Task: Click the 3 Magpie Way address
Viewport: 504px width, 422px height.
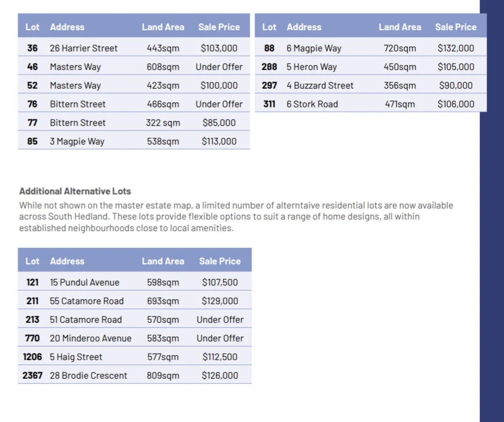Action: (77, 142)
